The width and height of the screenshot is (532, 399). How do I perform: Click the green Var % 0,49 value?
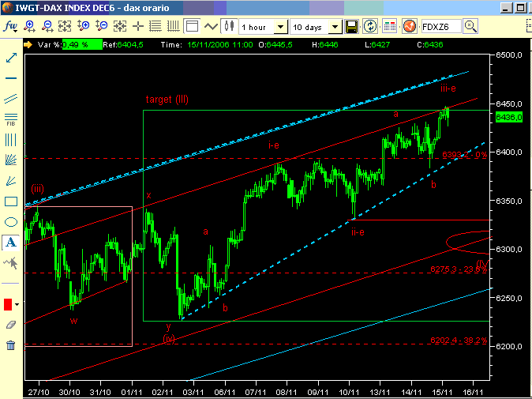[x=82, y=45]
